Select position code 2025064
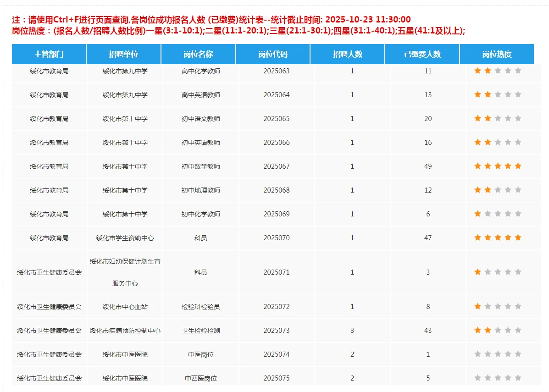 pyautogui.click(x=277, y=95)
